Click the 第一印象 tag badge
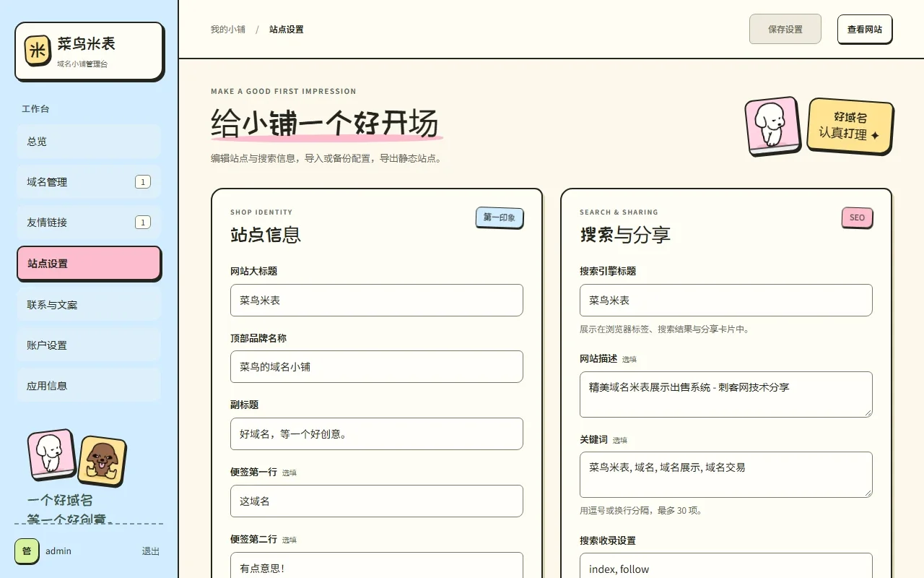This screenshot has height=578, width=924. [500, 217]
